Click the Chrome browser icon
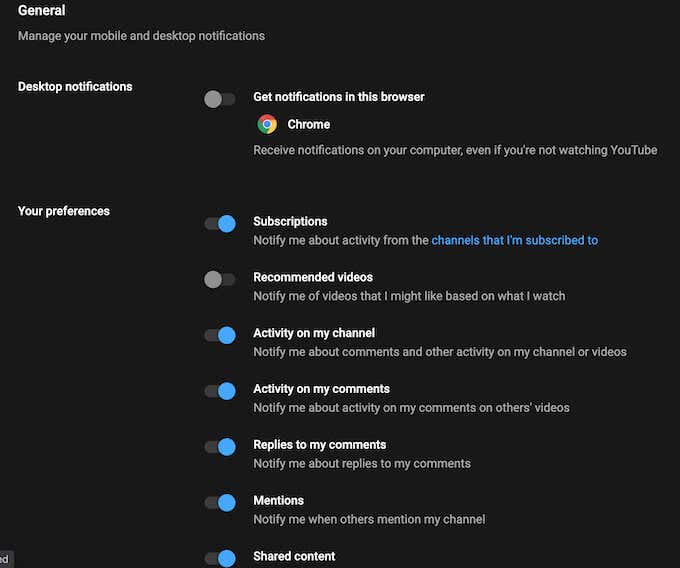The width and height of the screenshot is (680, 568). tap(267, 124)
